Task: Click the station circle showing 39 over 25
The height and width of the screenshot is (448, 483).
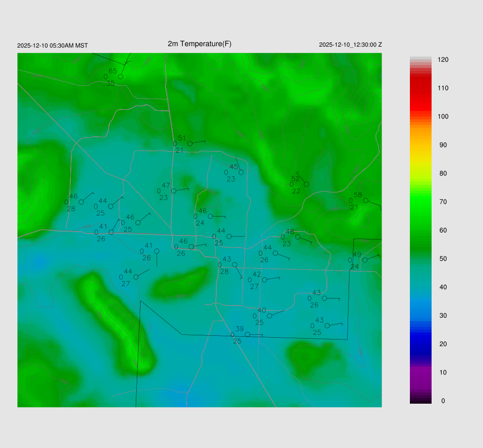Action: pos(247,334)
